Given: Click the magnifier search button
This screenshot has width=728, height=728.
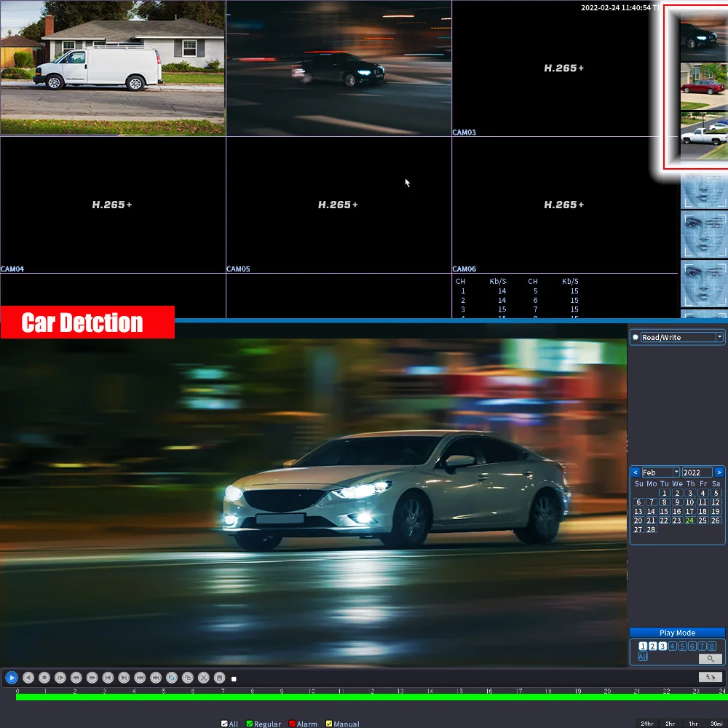Looking at the screenshot, I should point(710,658).
